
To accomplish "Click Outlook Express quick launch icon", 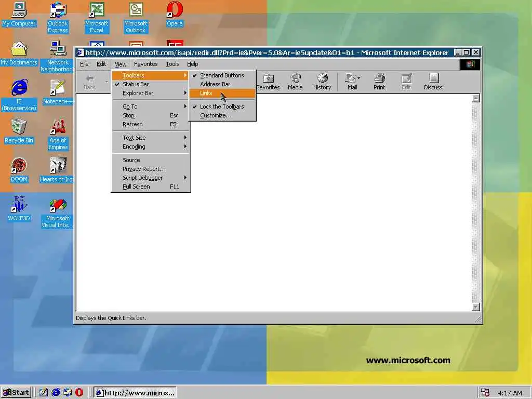I will (68, 393).
